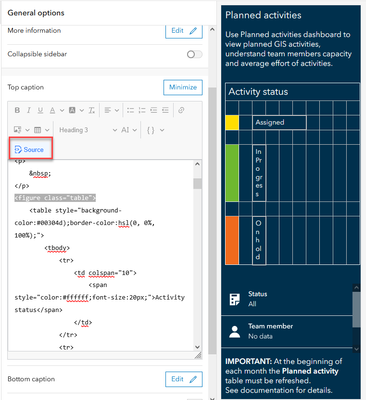
Task: Click the insert link icon
Action: pyautogui.click(x=181, y=110)
